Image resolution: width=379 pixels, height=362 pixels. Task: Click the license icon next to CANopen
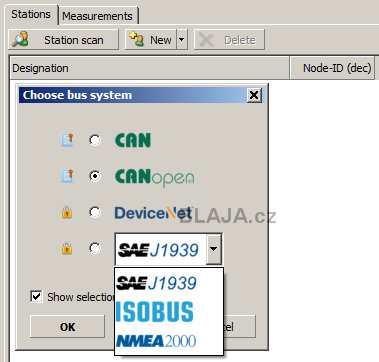(x=67, y=176)
